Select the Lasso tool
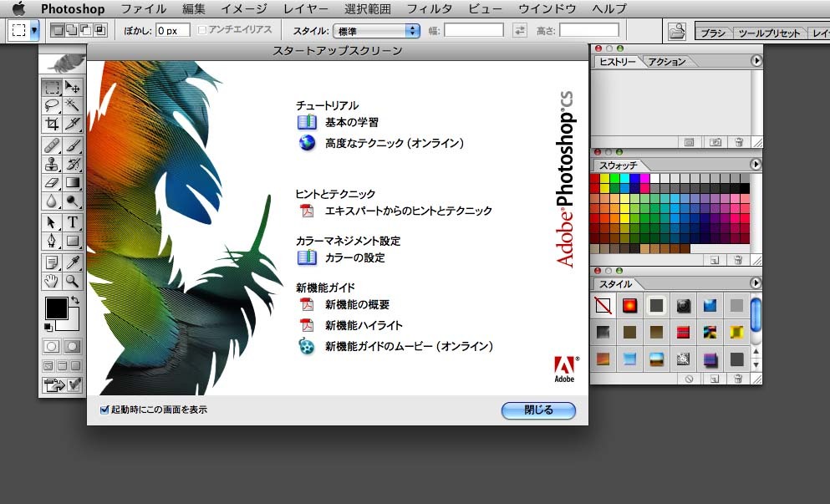 point(52,105)
